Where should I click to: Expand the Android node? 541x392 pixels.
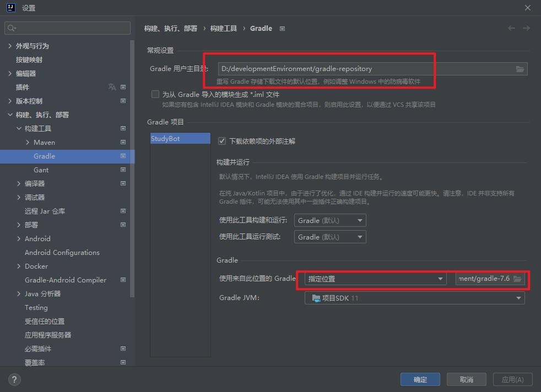(19, 238)
